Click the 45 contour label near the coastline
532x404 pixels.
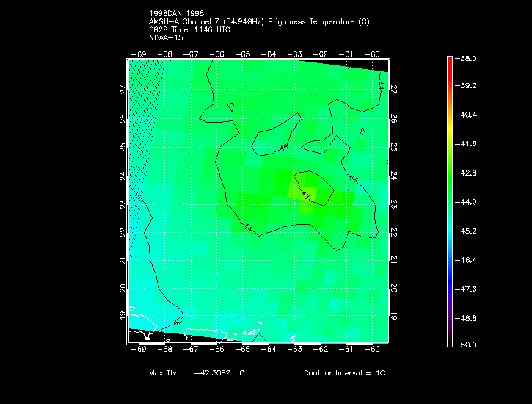coord(177,322)
